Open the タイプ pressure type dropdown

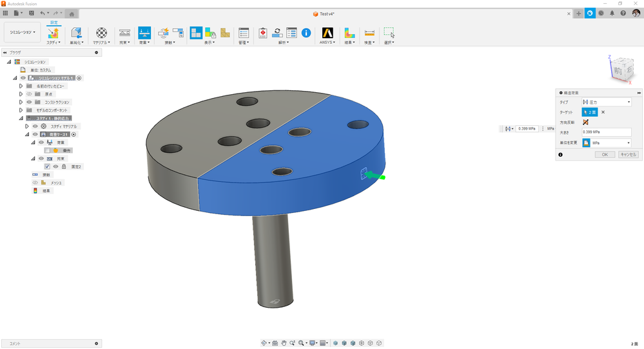tap(606, 102)
